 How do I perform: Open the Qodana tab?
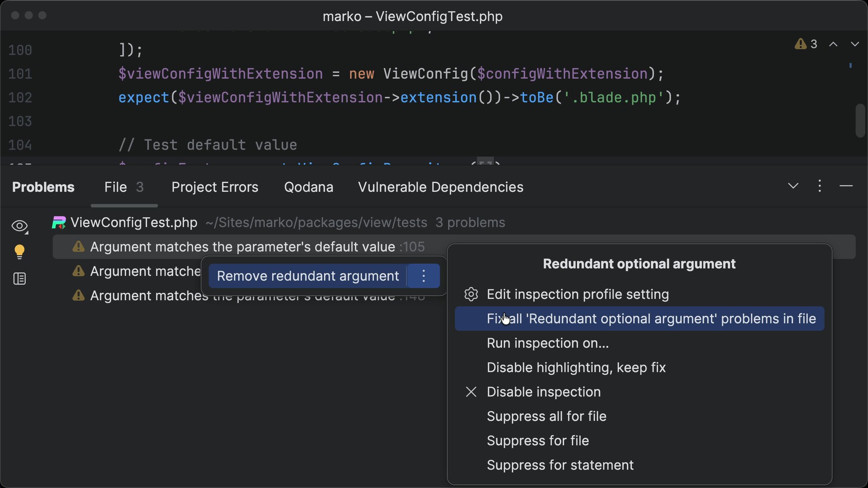(x=308, y=187)
